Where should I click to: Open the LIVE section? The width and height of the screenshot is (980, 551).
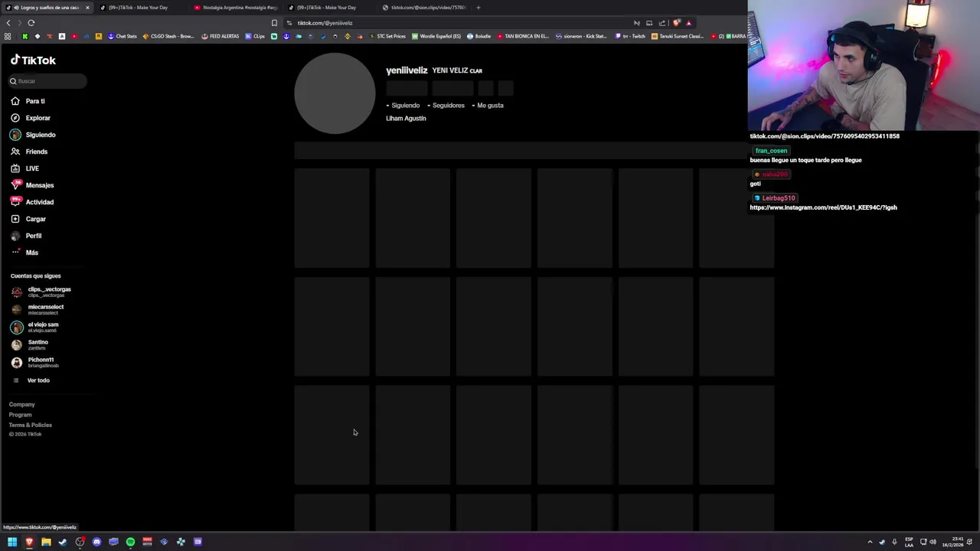pyautogui.click(x=24, y=168)
